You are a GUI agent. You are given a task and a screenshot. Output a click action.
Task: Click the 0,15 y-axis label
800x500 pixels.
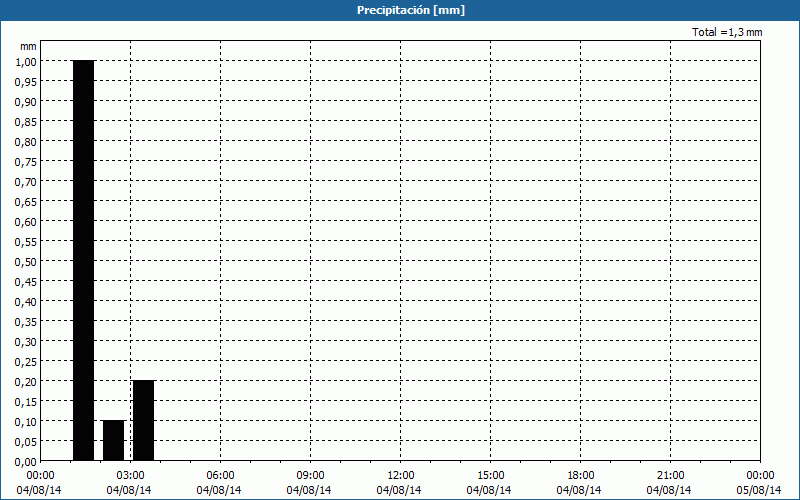click(26, 402)
